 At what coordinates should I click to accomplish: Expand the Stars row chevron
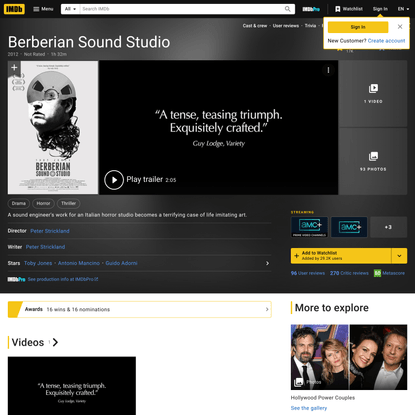[267, 263]
